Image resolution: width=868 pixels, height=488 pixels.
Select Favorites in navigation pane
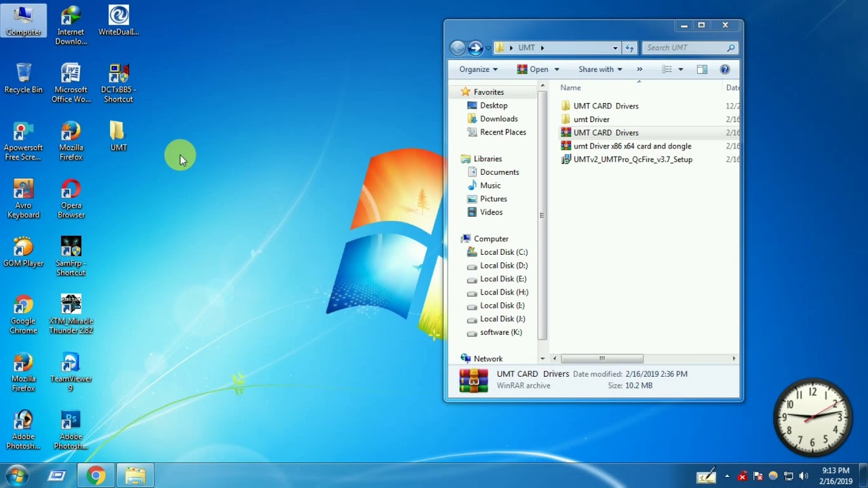click(x=488, y=92)
